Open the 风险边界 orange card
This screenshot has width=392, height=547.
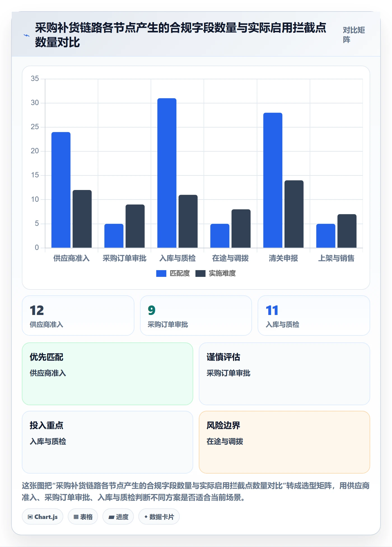tap(284, 442)
